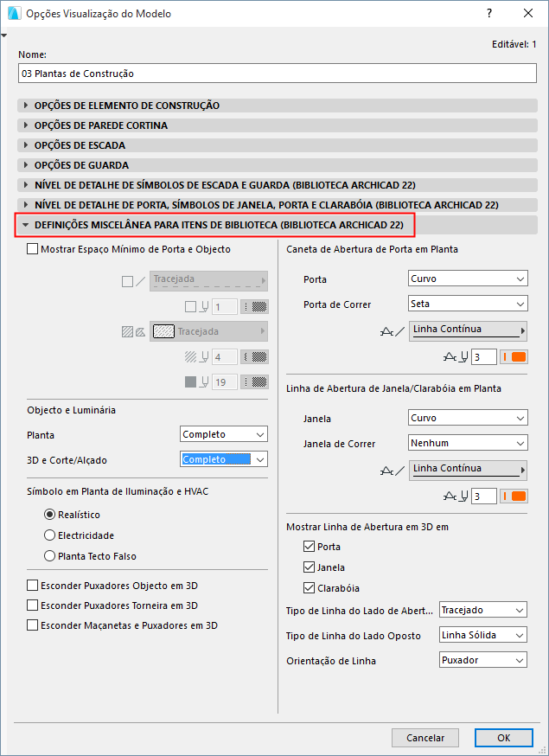Open the Porta dropdown set to Curvo
The height and width of the screenshot is (756, 549).
click(x=468, y=279)
